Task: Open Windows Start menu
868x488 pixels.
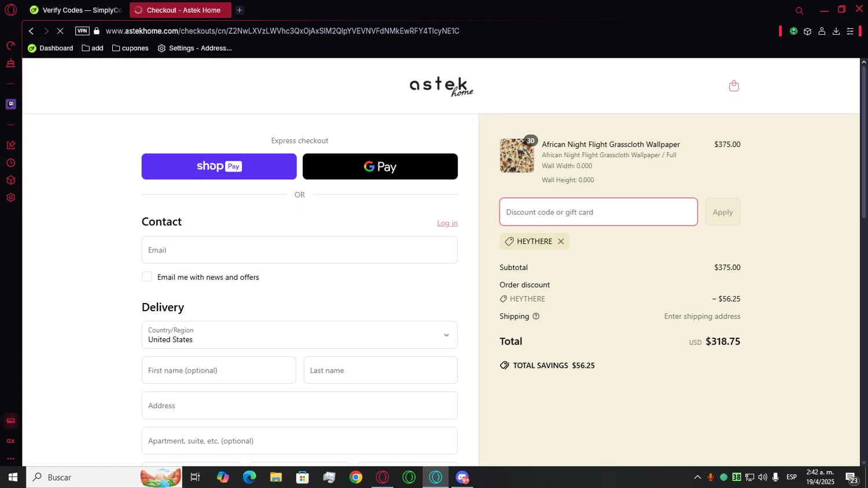Action: coord(13,477)
